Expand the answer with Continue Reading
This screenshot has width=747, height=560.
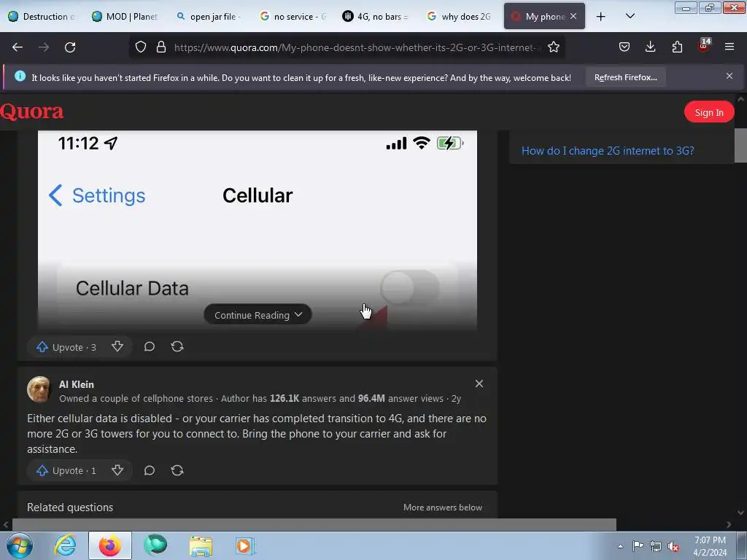coord(258,315)
